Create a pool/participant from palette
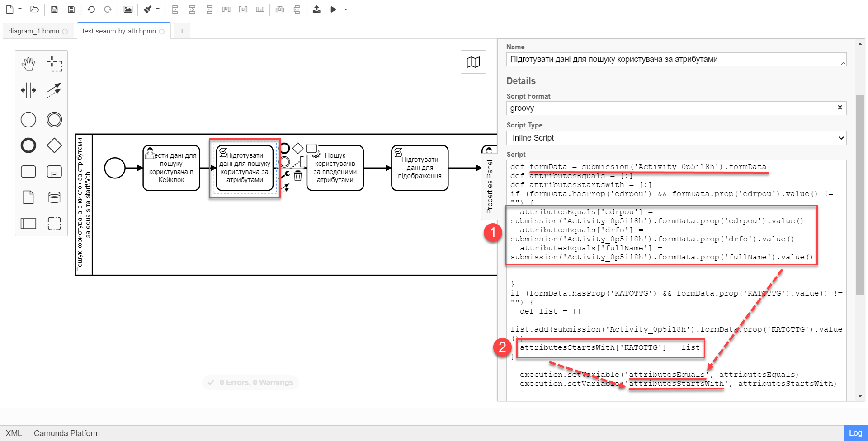The width and height of the screenshot is (868, 441). (x=28, y=223)
